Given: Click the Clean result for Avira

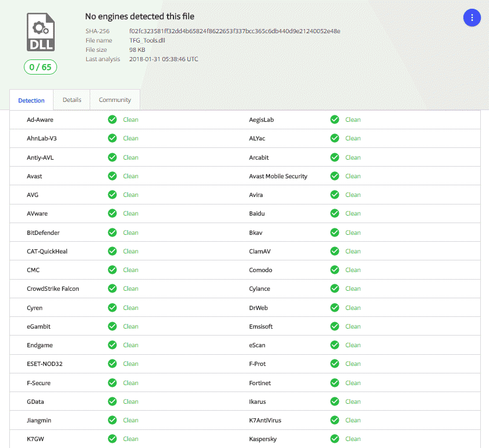Looking at the screenshot, I should [x=353, y=195].
